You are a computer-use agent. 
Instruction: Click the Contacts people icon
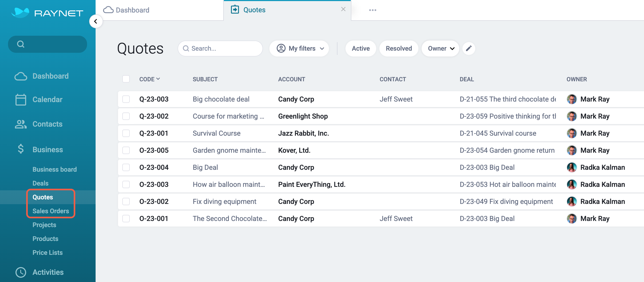tap(21, 124)
